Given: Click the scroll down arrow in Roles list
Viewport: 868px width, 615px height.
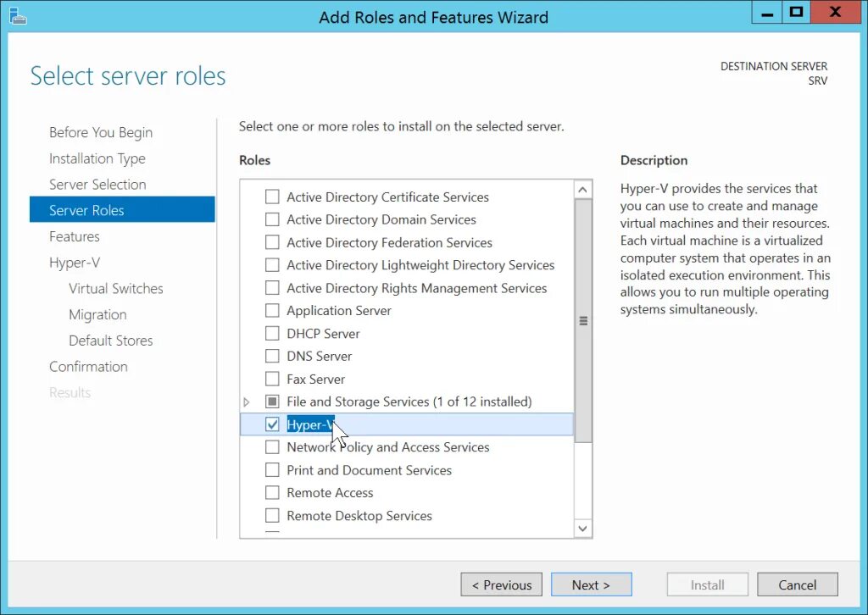Looking at the screenshot, I should pyautogui.click(x=583, y=529).
